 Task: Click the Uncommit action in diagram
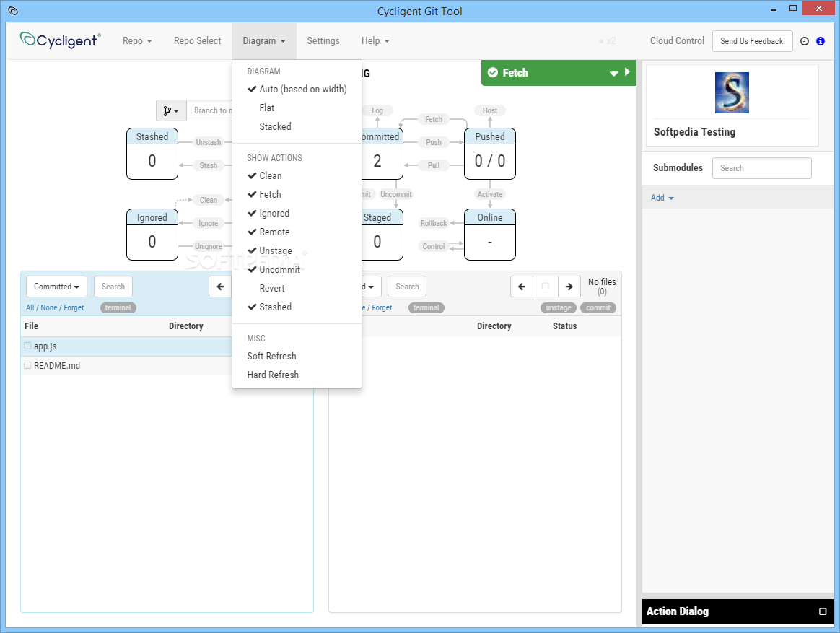tap(396, 194)
